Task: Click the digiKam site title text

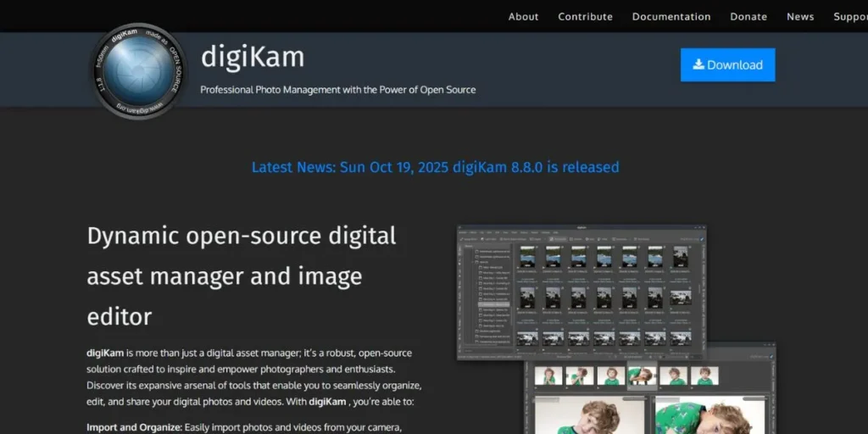Action: click(x=252, y=57)
